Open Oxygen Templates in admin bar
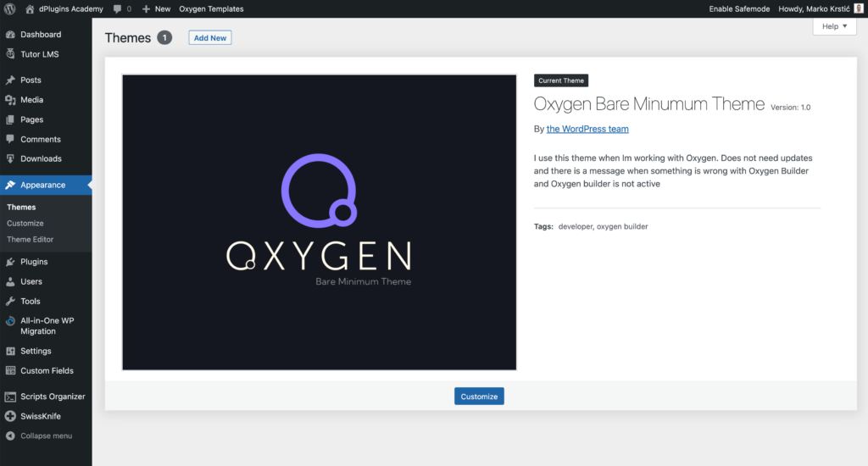This screenshot has width=868, height=466. (x=211, y=8)
